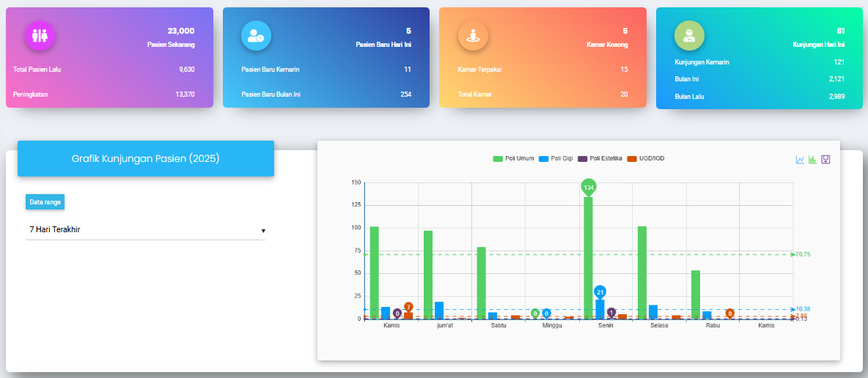Click Kunjungan Kemarin label
The height and width of the screenshot is (378, 868).
[x=702, y=62]
